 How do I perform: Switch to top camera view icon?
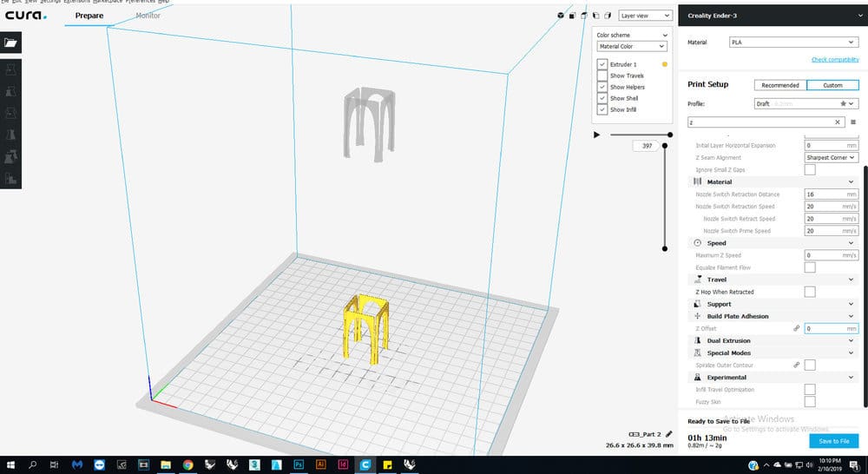tap(584, 16)
